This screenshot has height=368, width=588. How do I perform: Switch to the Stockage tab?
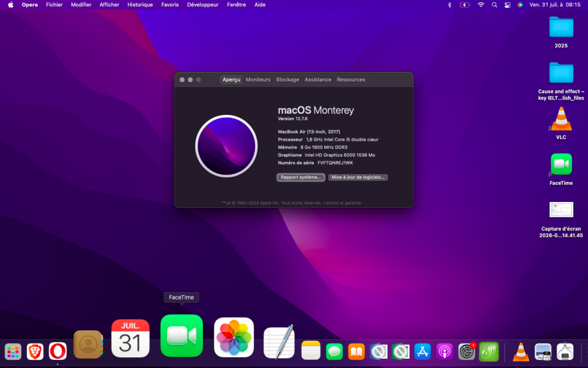click(x=288, y=79)
